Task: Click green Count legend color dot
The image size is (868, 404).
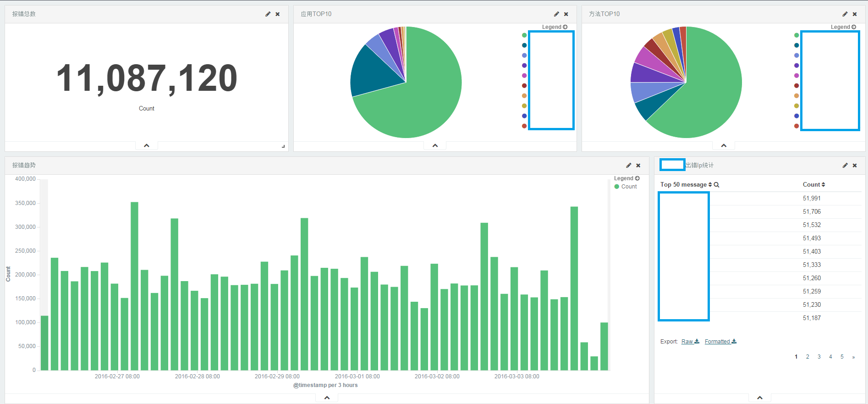Action: [617, 187]
